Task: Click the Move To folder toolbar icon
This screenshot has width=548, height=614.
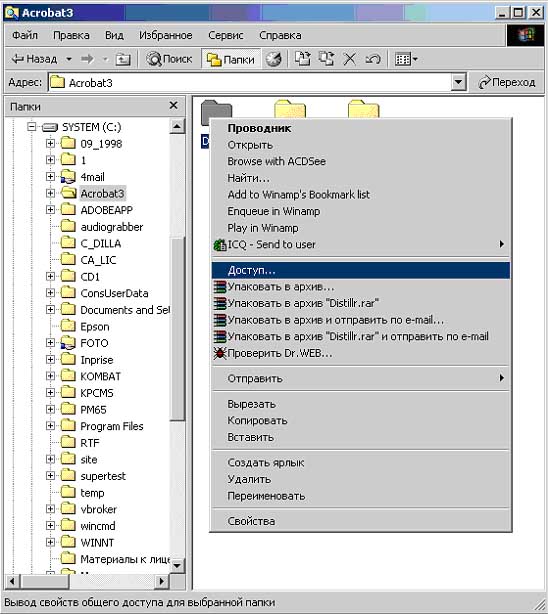Action: (x=302, y=59)
